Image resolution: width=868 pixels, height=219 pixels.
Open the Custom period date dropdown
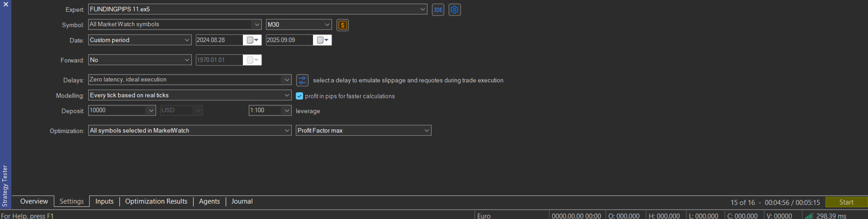click(140, 40)
